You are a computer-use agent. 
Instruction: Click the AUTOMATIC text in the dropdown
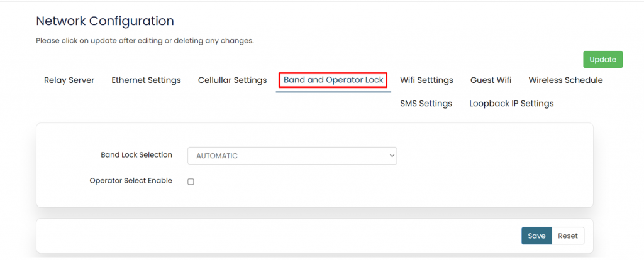click(x=216, y=156)
